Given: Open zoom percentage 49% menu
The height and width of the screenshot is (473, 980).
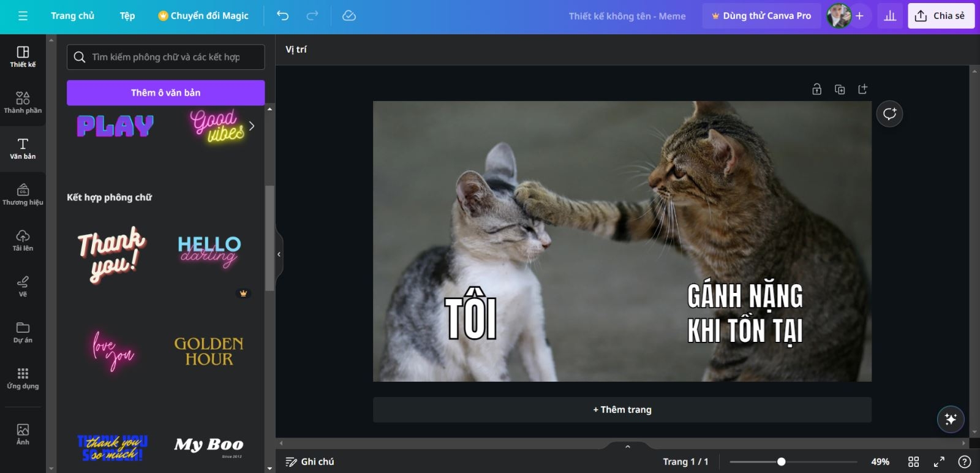Looking at the screenshot, I should (x=880, y=462).
